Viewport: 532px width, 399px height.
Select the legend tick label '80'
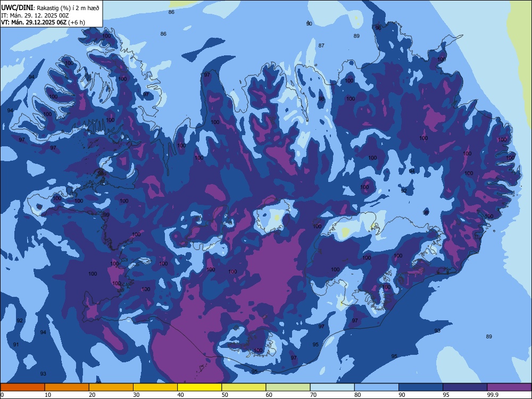click(358, 395)
